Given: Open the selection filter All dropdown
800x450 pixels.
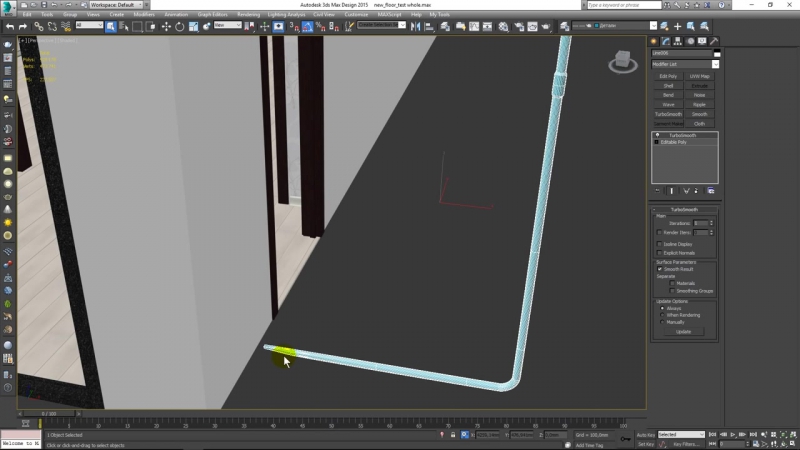Looking at the screenshot, I should (x=90, y=26).
